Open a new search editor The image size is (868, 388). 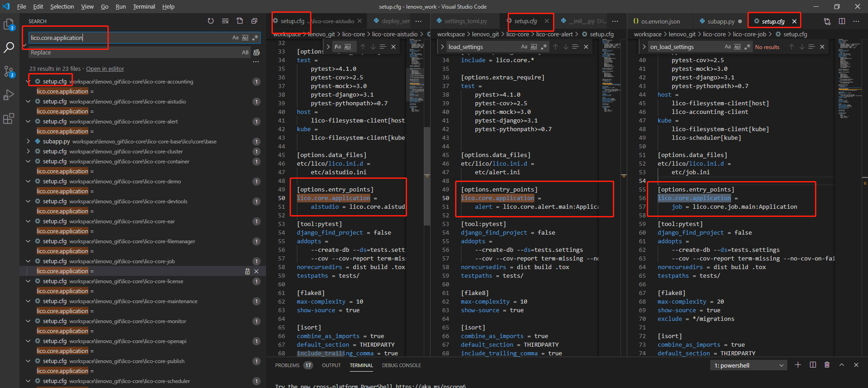coord(240,21)
